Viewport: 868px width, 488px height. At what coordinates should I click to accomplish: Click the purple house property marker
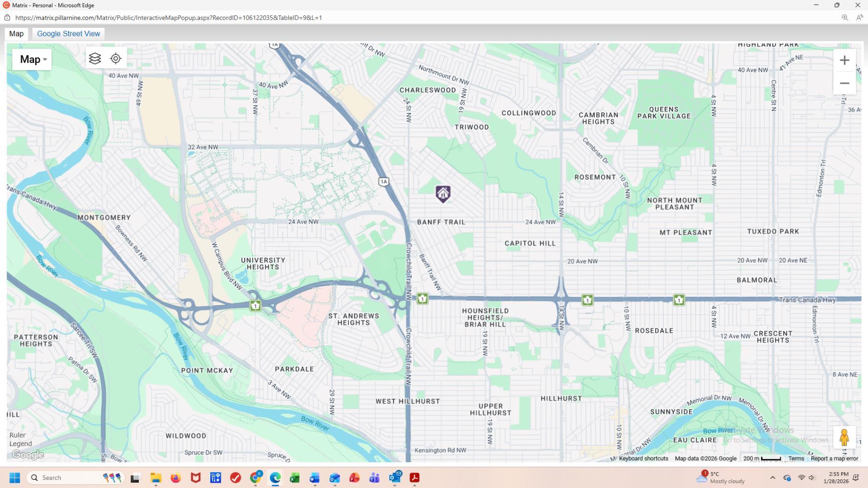pyautogui.click(x=443, y=194)
